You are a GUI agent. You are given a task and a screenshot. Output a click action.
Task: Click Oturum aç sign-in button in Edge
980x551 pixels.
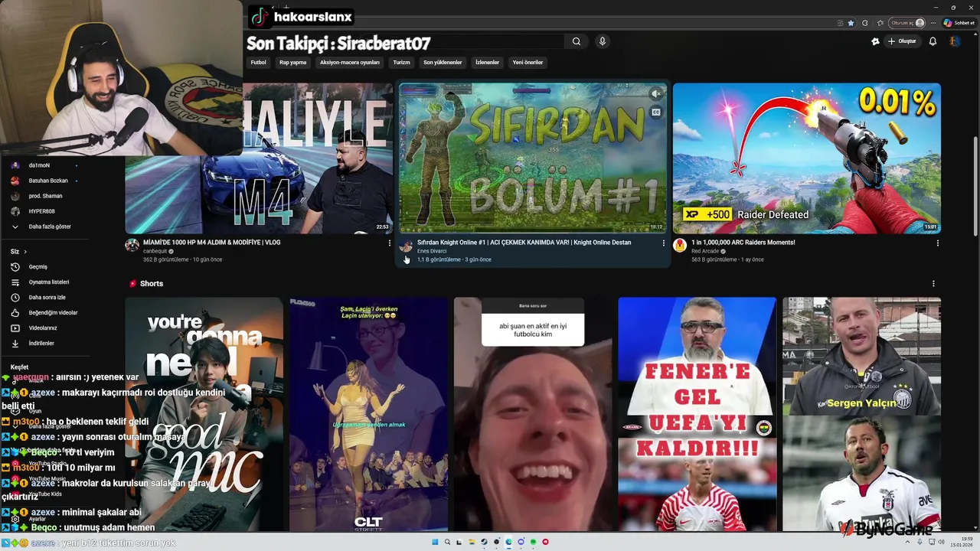[x=907, y=23]
